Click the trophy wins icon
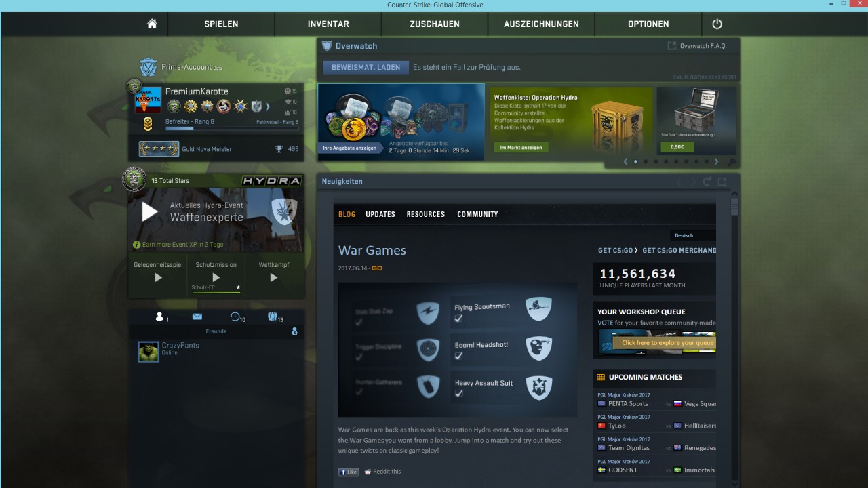Viewport: 868px width, 488px height. pos(279,149)
